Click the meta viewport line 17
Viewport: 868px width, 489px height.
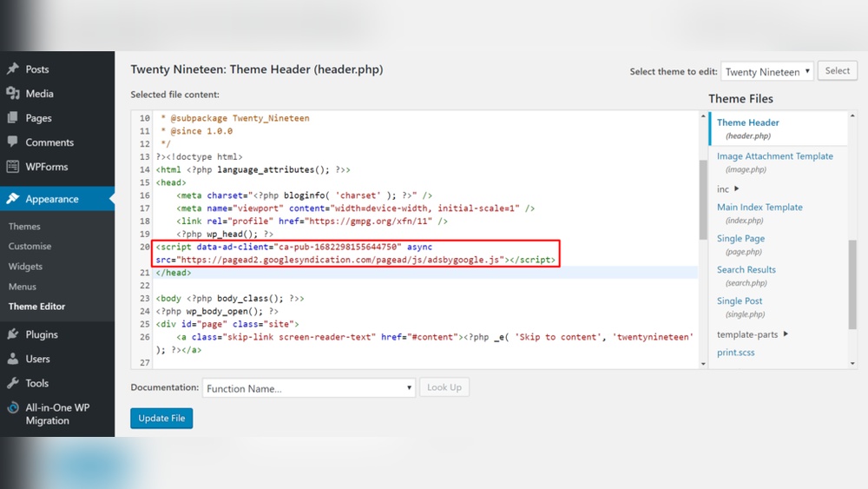click(x=355, y=208)
